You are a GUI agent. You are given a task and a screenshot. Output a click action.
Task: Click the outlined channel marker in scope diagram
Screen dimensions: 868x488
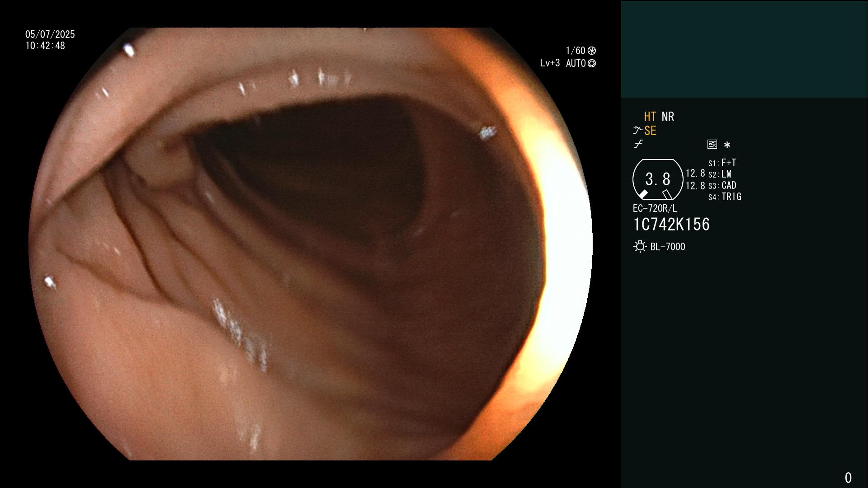[667, 194]
